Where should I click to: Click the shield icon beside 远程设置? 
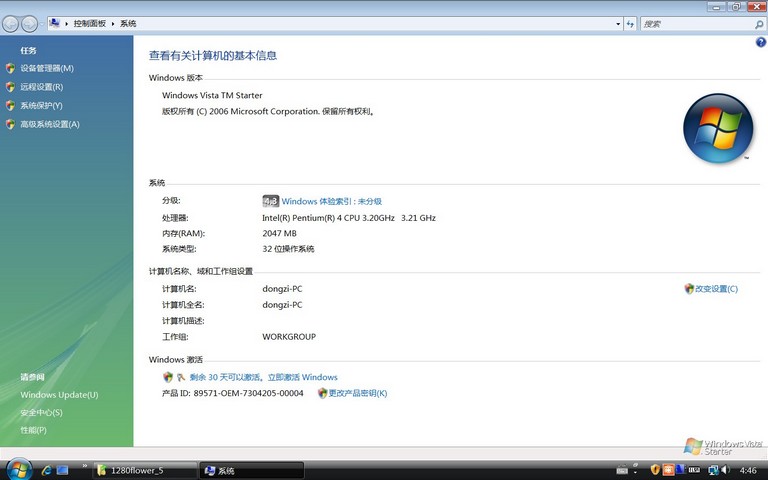tap(10, 87)
